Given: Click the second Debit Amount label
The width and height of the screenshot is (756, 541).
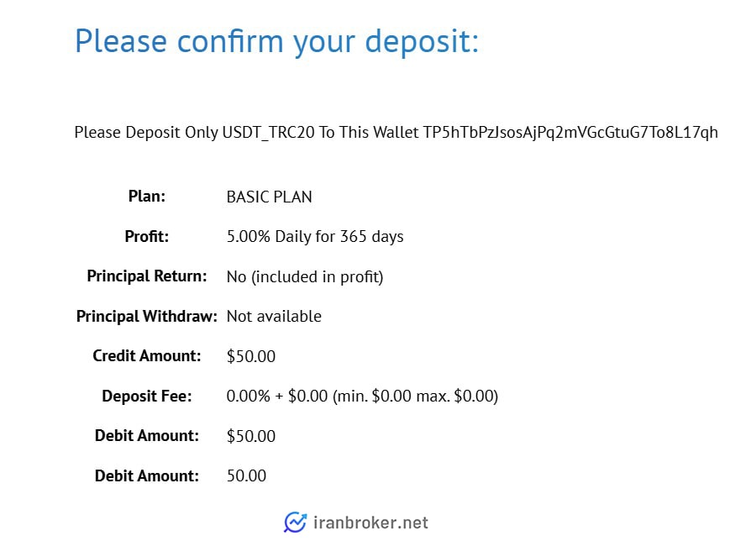Looking at the screenshot, I should 146,476.
